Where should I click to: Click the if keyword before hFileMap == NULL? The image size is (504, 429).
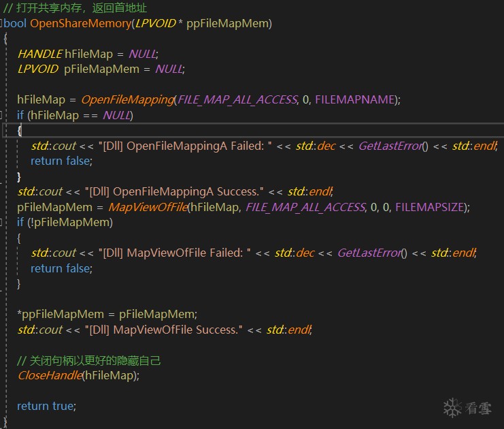(x=20, y=115)
